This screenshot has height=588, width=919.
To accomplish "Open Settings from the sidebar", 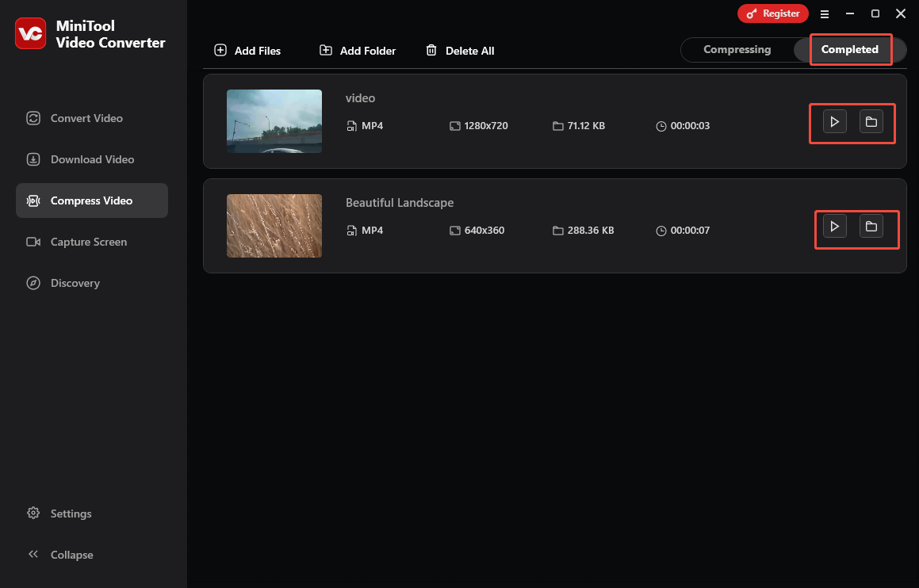I will pos(59,514).
